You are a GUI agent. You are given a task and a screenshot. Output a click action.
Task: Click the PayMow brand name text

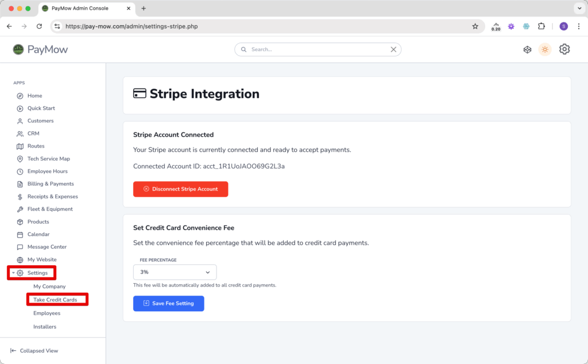coord(48,49)
